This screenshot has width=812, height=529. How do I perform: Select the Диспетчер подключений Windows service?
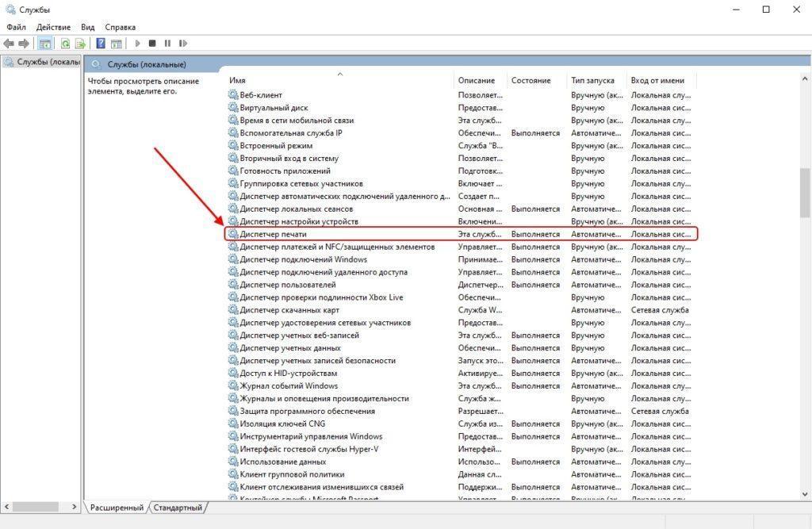tap(304, 259)
